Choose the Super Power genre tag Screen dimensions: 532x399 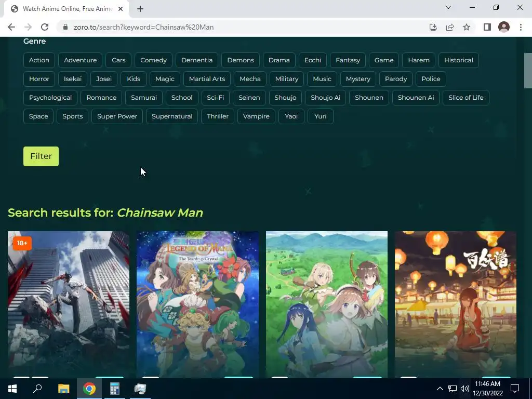point(117,116)
